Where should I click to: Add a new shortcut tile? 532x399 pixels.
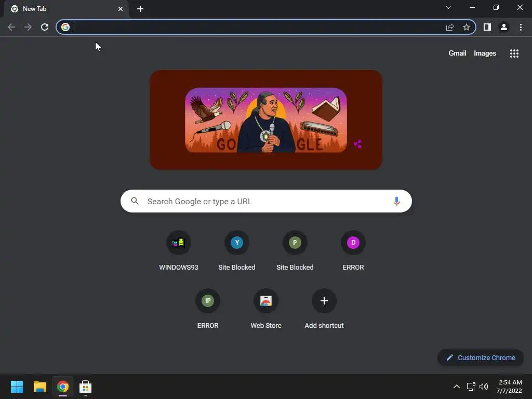324,309
